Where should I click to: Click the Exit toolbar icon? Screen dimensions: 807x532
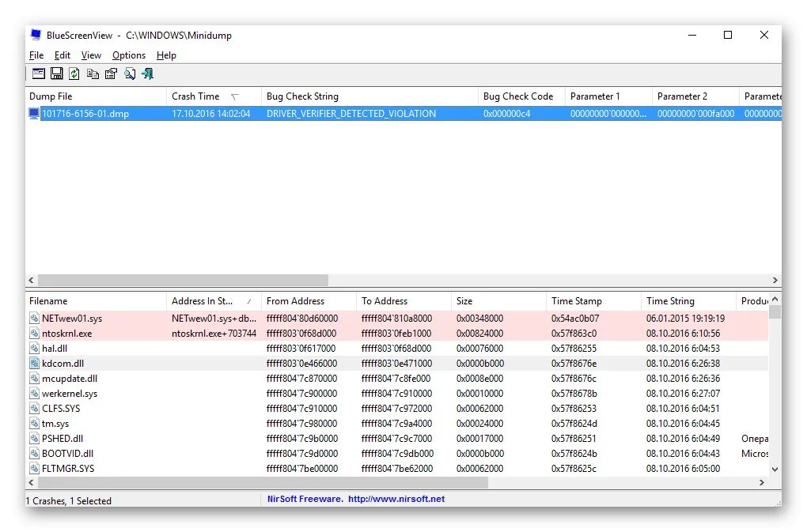pos(148,74)
